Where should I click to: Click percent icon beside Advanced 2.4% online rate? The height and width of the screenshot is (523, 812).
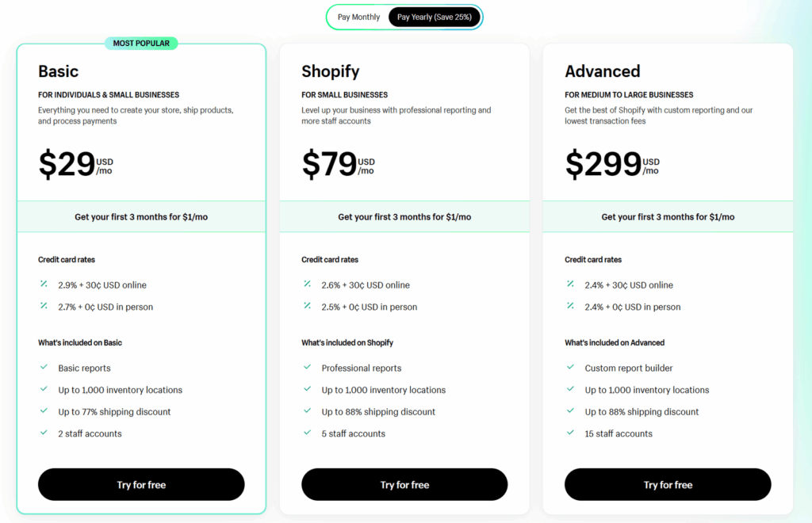[570, 284]
